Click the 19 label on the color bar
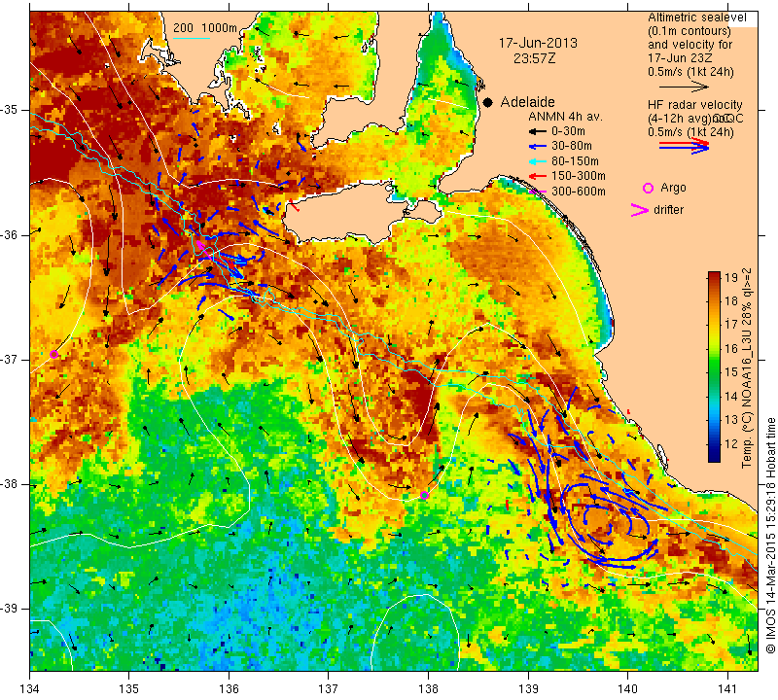This screenshot has width=778, height=700. tap(731, 277)
